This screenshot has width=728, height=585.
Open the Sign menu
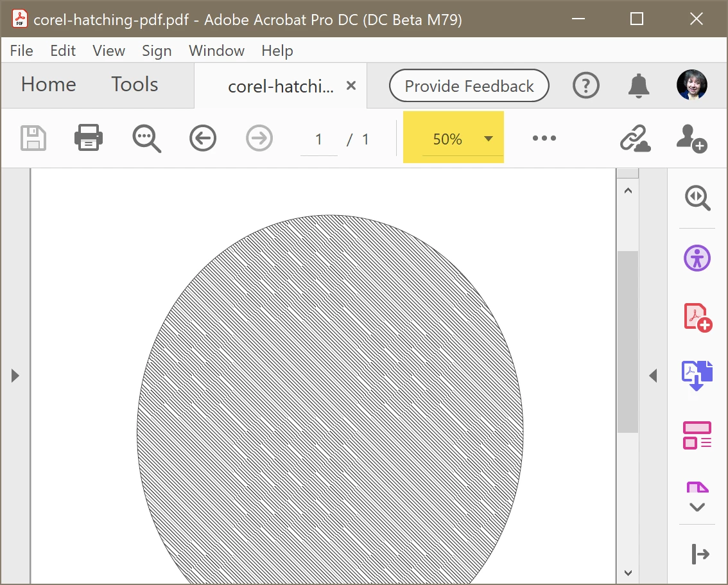(x=157, y=51)
